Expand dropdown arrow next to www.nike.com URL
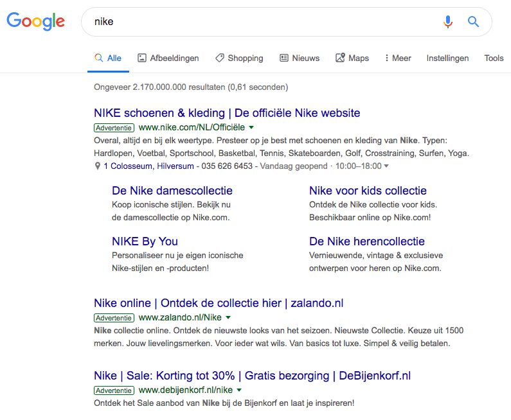This screenshot has width=511, height=420. pyautogui.click(x=251, y=128)
